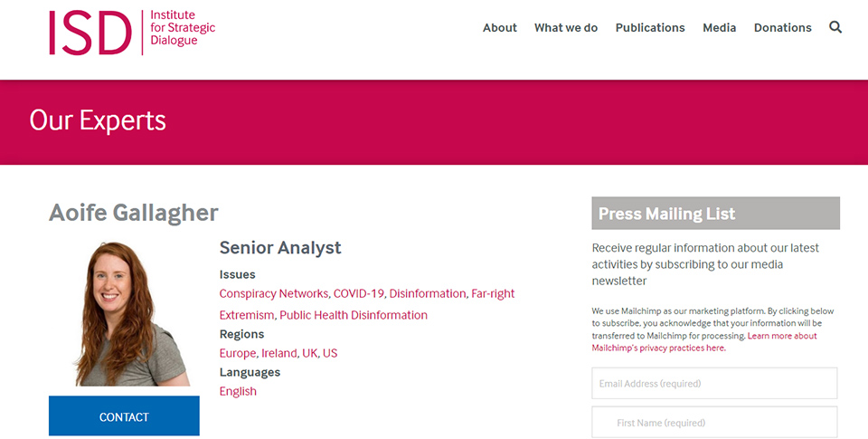Click the search magnifier icon
868x439 pixels.
coord(835,27)
